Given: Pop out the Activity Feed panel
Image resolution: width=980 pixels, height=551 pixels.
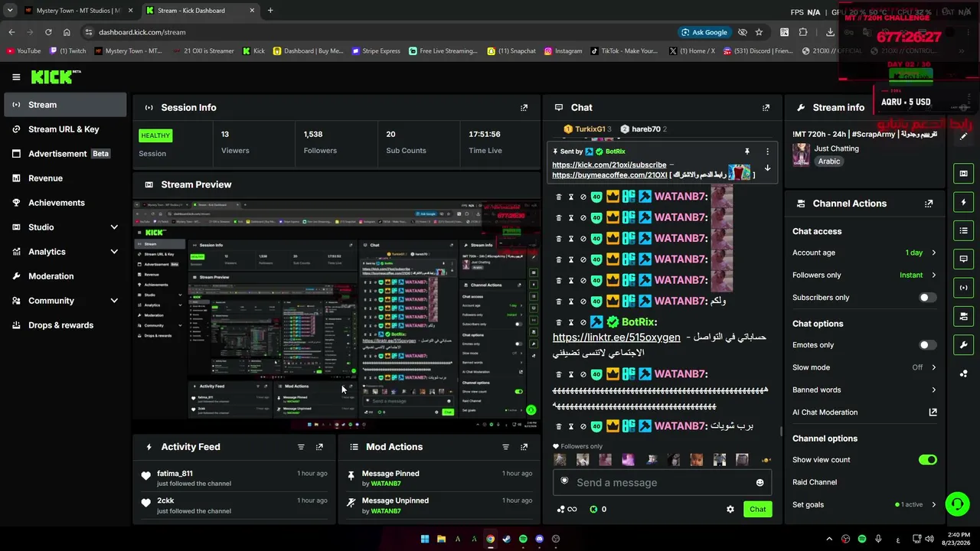Looking at the screenshot, I should pos(319,447).
